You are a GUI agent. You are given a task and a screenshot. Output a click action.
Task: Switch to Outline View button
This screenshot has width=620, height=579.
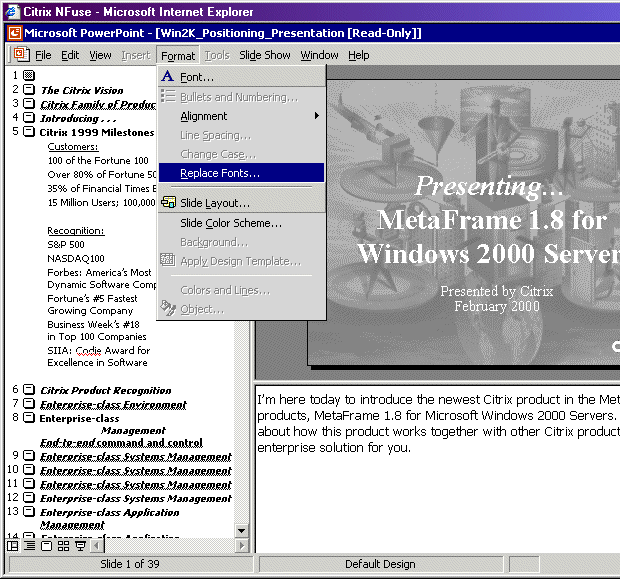tap(29, 546)
